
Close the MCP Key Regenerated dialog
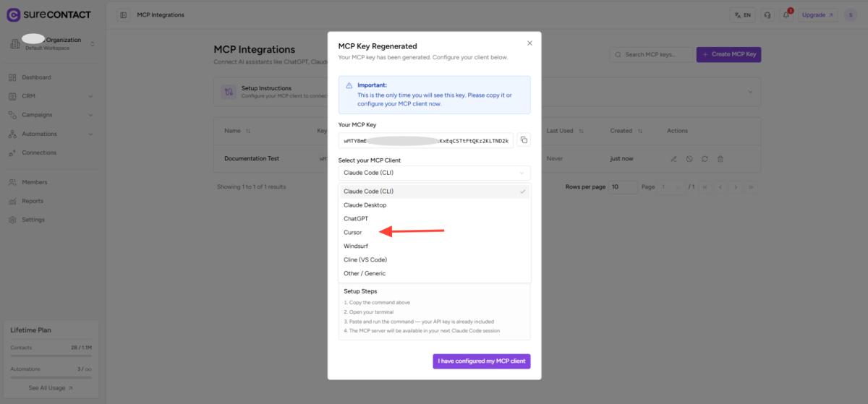click(x=529, y=43)
